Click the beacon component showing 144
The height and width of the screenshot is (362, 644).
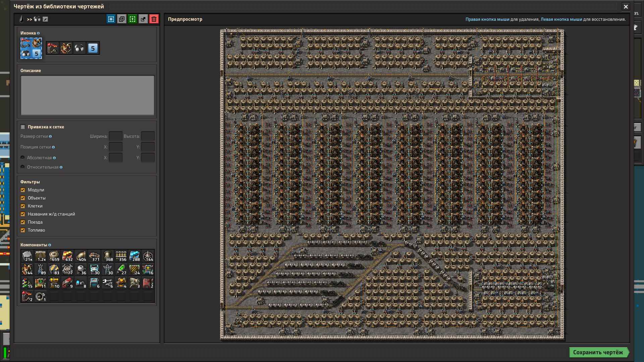148,256
